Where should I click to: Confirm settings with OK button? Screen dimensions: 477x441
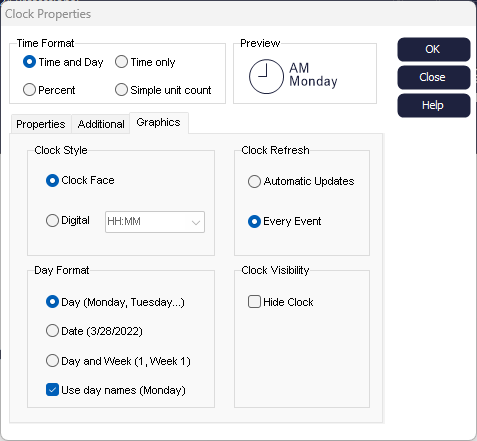pyautogui.click(x=434, y=49)
